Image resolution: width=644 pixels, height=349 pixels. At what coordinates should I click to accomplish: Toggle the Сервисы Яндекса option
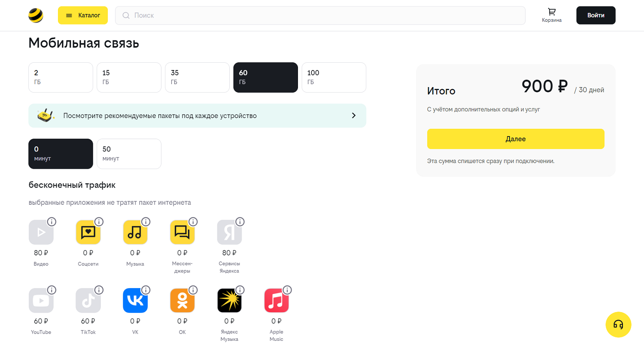tap(229, 232)
